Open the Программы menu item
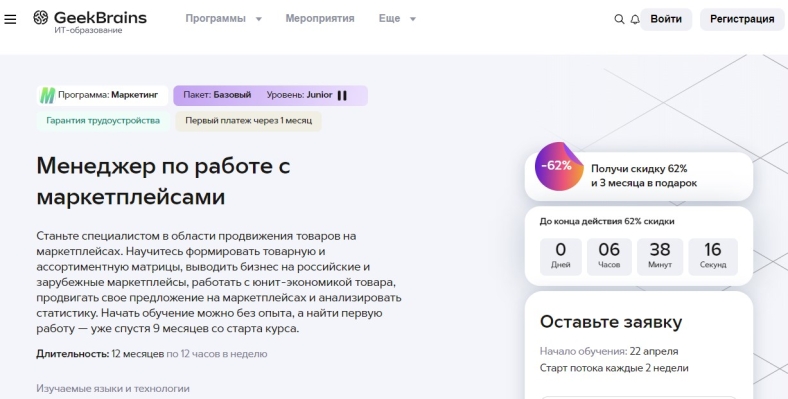This screenshot has width=788, height=399. click(x=216, y=19)
